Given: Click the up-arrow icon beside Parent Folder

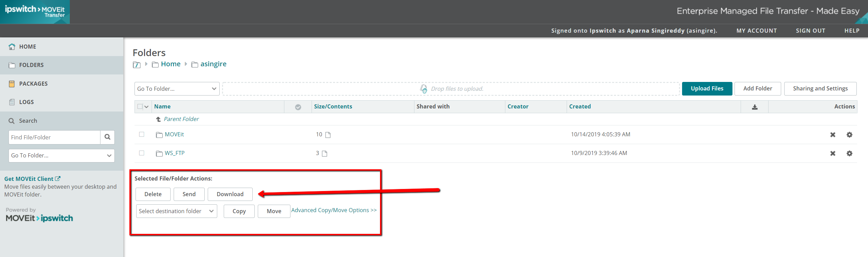Looking at the screenshot, I should [x=158, y=119].
